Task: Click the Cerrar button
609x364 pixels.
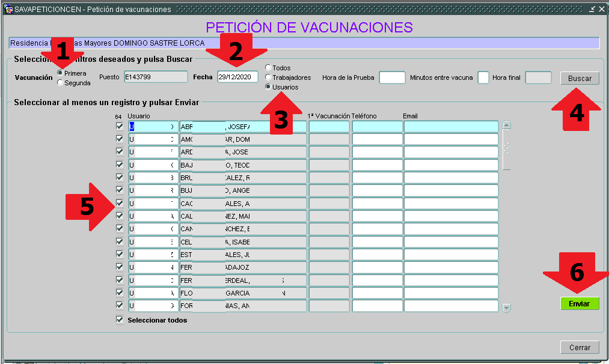Action: (580, 348)
